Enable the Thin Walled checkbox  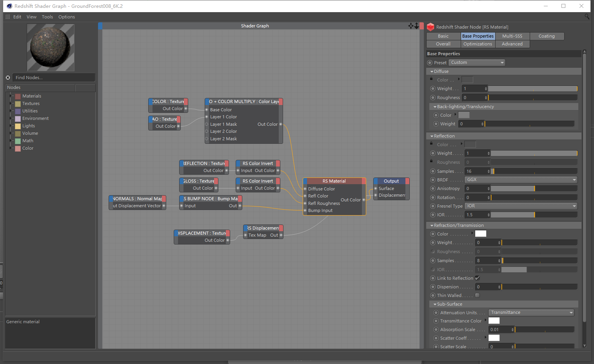(x=477, y=295)
